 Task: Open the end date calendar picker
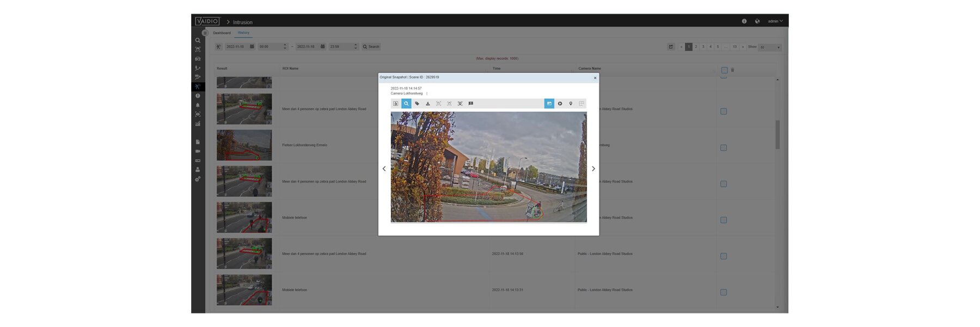pyautogui.click(x=323, y=47)
